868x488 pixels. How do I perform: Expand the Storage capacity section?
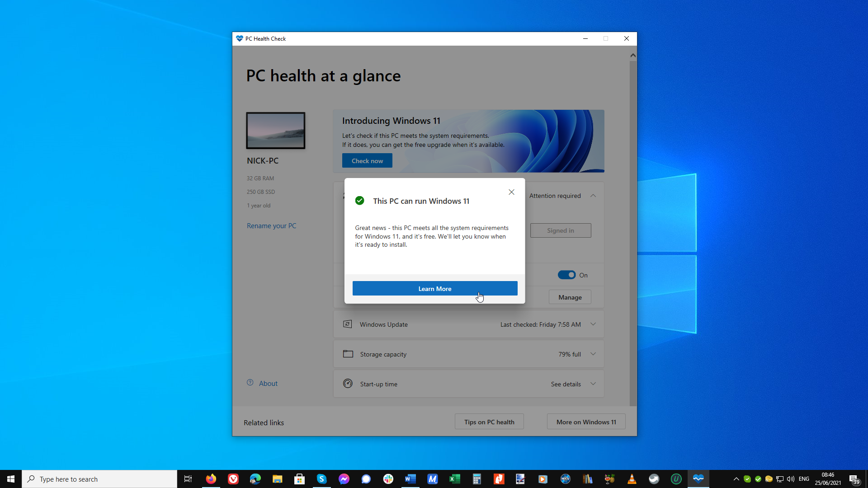tap(593, 354)
